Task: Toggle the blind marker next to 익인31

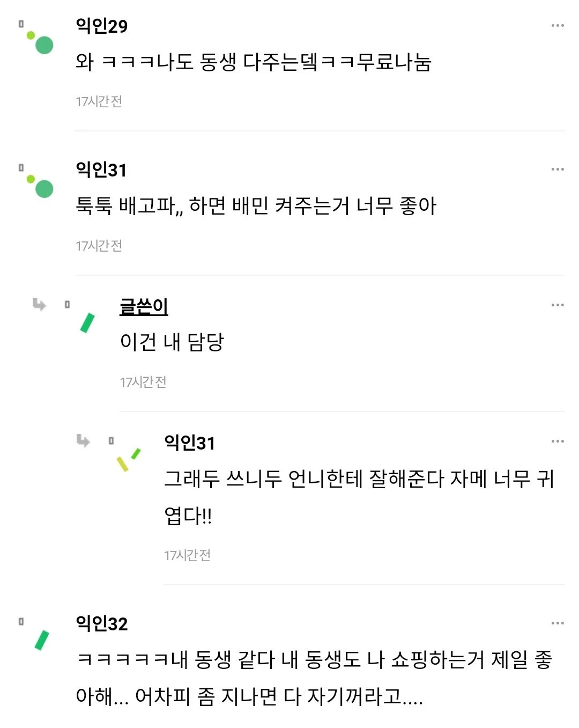Action: click(x=21, y=167)
